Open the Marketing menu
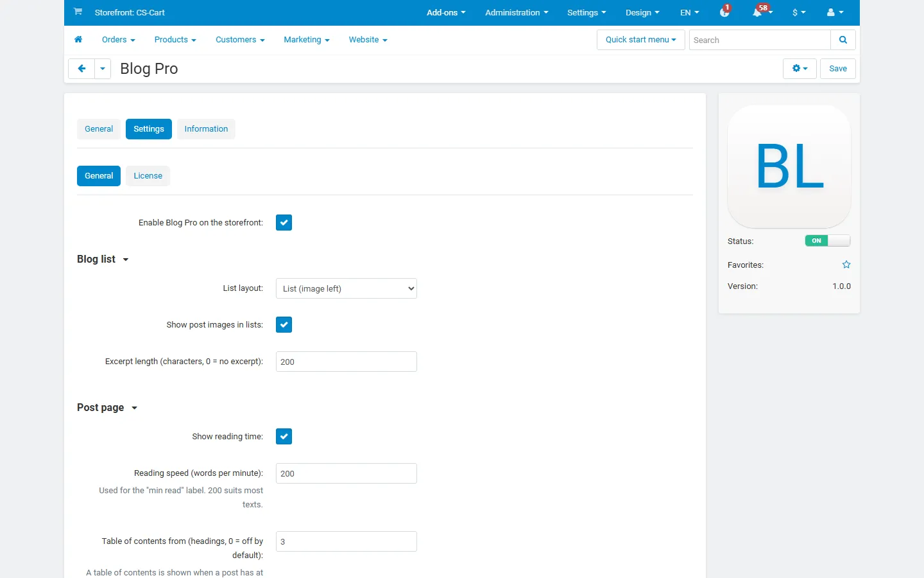Screen dimensions: 924x578 coord(307,40)
